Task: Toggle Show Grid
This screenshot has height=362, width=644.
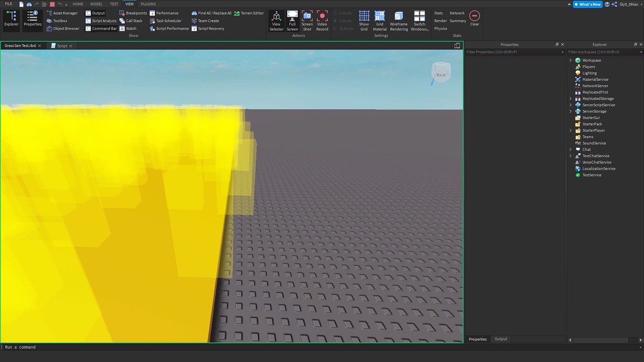Action: pyautogui.click(x=364, y=21)
